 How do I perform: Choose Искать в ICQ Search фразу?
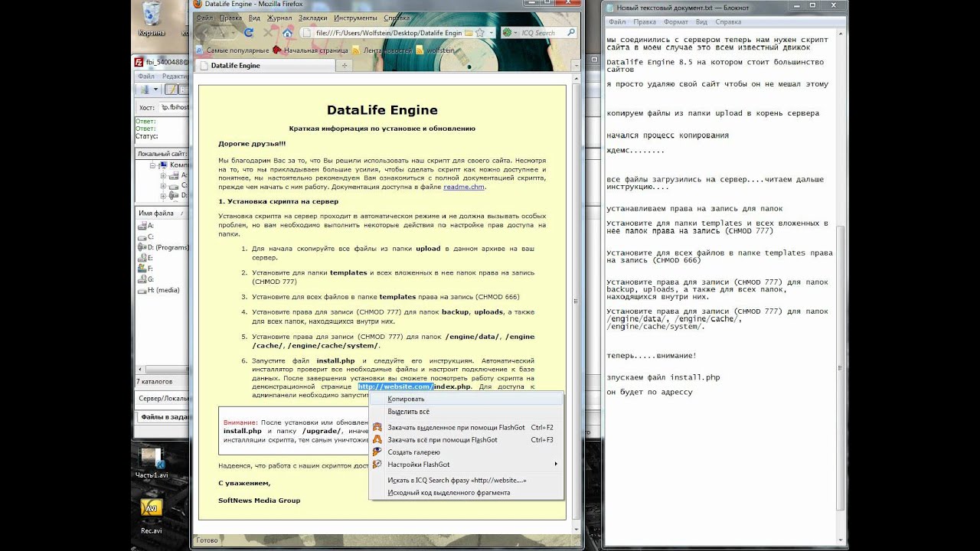tap(466, 481)
